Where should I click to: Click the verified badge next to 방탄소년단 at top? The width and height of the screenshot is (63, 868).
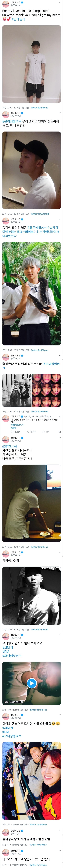[x=22, y=2]
